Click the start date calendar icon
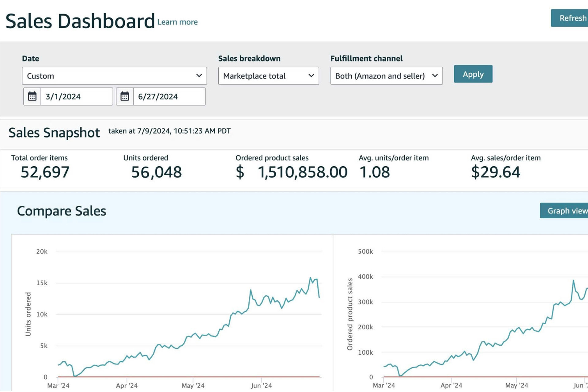 tap(32, 96)
